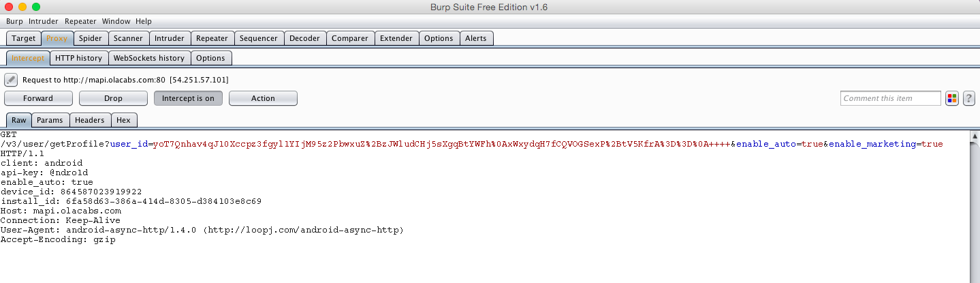Toggle the Intercept is on button
This screenshot has height=283, width=980.
(188, 98)
